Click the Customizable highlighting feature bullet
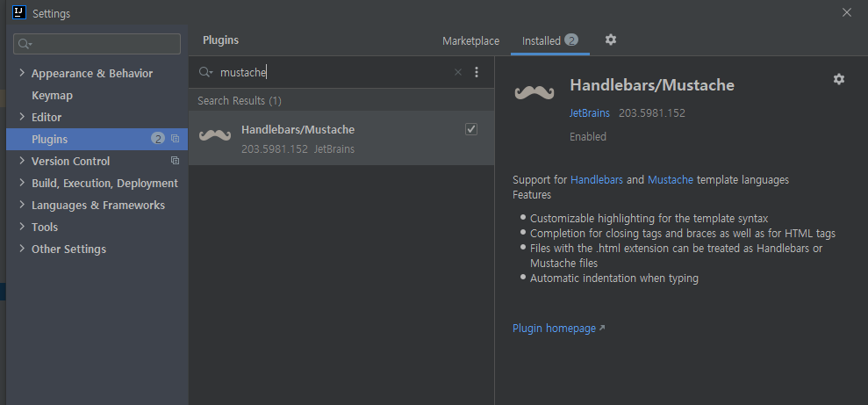Image resolution: width=868 pixels, height=405 pixels. [x=649, y=218]
